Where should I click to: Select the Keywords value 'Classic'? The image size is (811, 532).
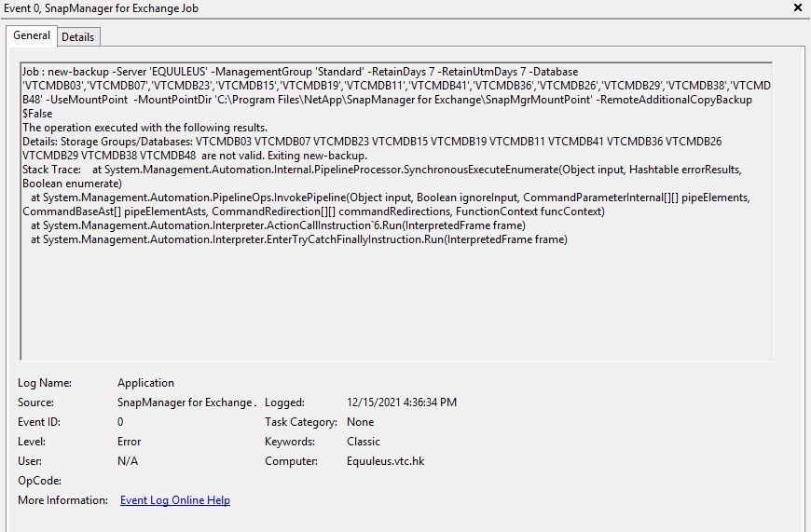coord(364,442)
